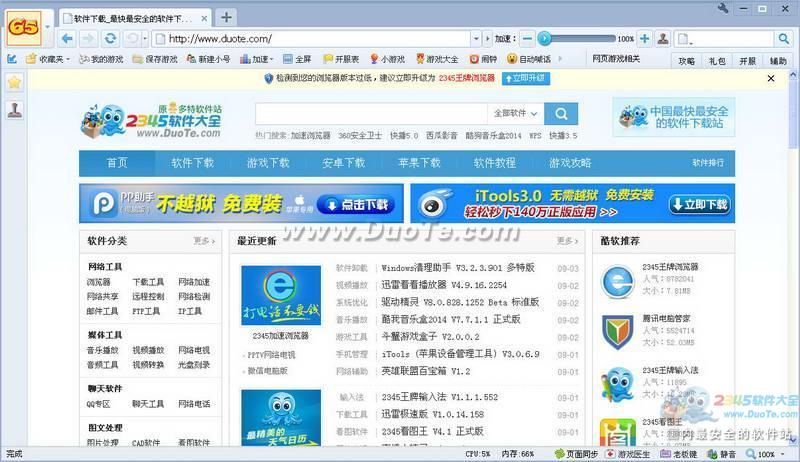Toggle 老板键 in the status bar
800x462 pixels.
(679, 454)
